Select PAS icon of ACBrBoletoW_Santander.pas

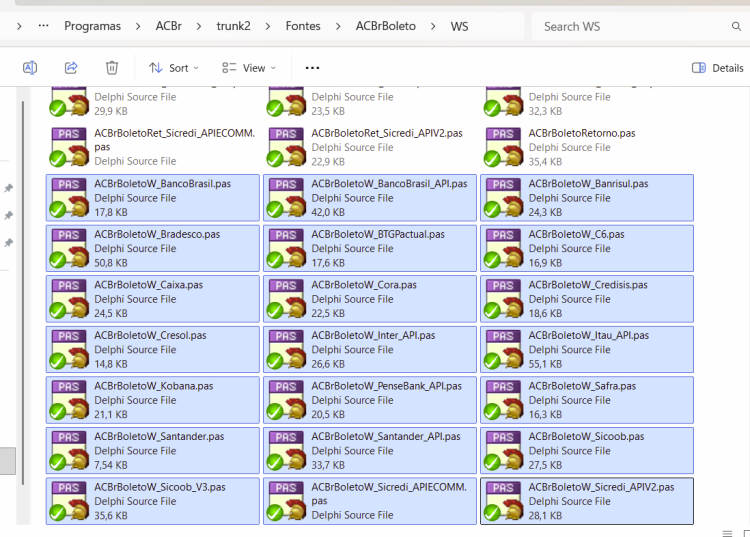(x=69, y=451)
